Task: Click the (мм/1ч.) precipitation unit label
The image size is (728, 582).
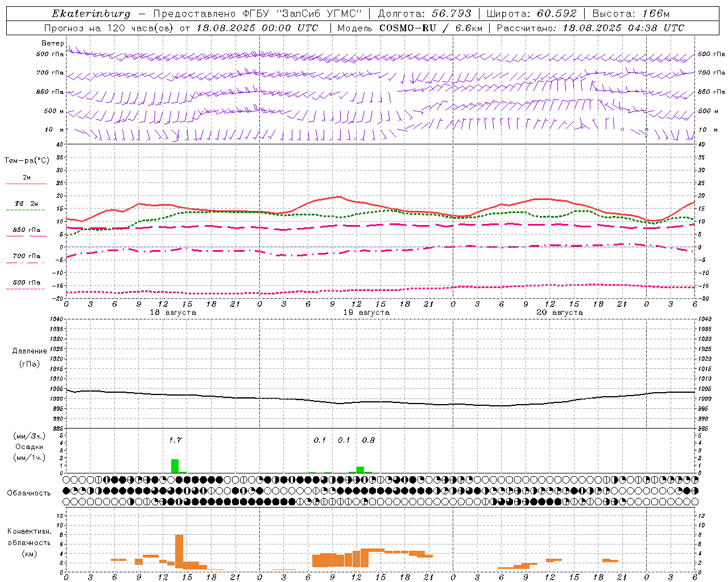Action: click(29, 458)
